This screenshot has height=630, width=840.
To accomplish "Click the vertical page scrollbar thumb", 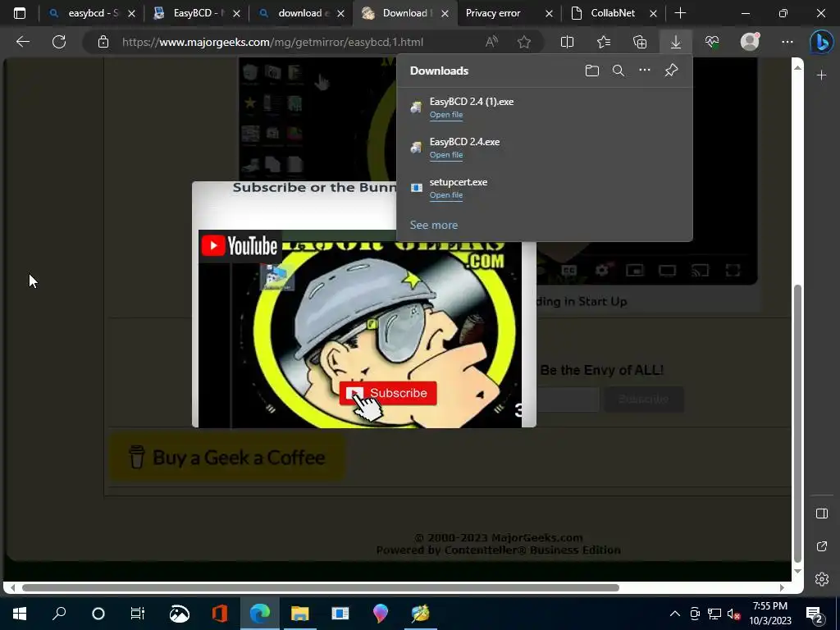I will (x=797, y=423).
